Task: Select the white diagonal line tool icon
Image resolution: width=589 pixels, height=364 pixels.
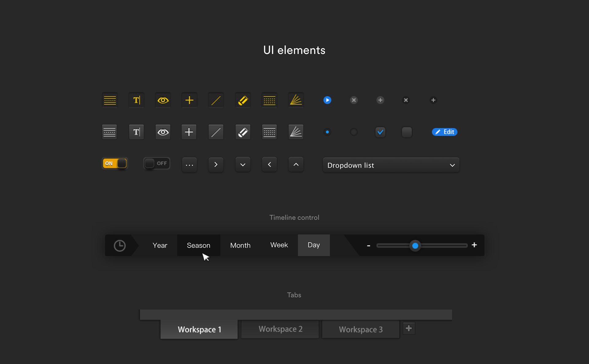Action: click(x=216, y=132)
